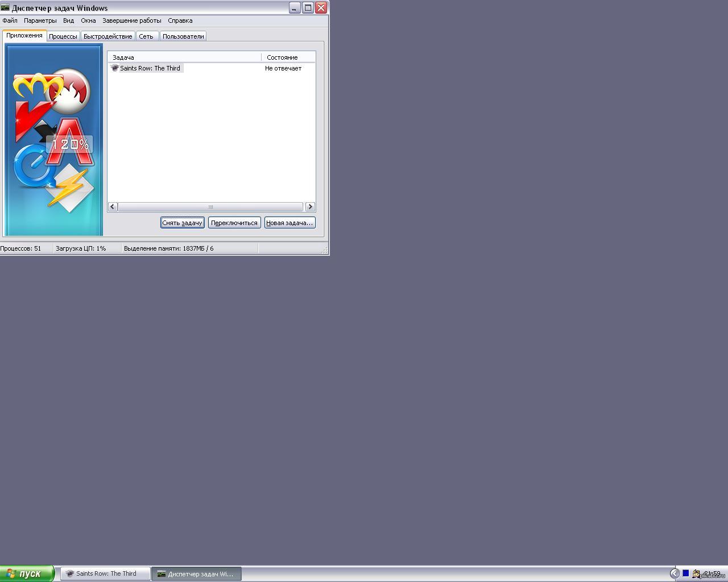
Task: Sort tasks by the Состояние column header
Action: click(288, 57)
